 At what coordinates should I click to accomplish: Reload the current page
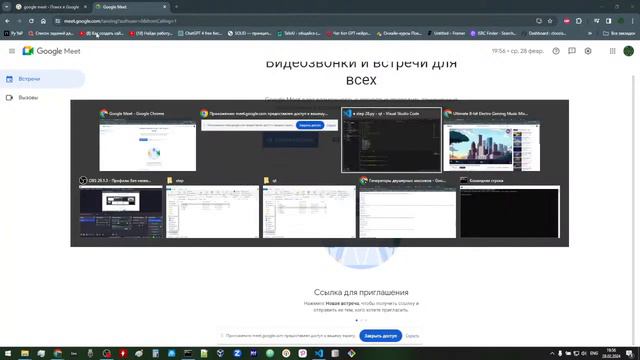click(x=31, y=21)
